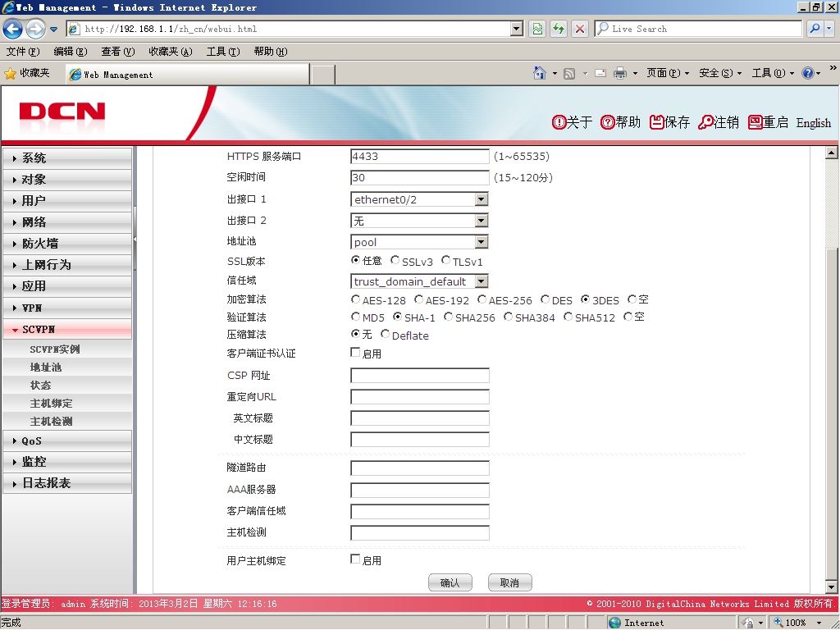Enable 用户主机绑定 checkbox
The width and height of the screenshot is (840, 630).
click(x=355, y=559)
